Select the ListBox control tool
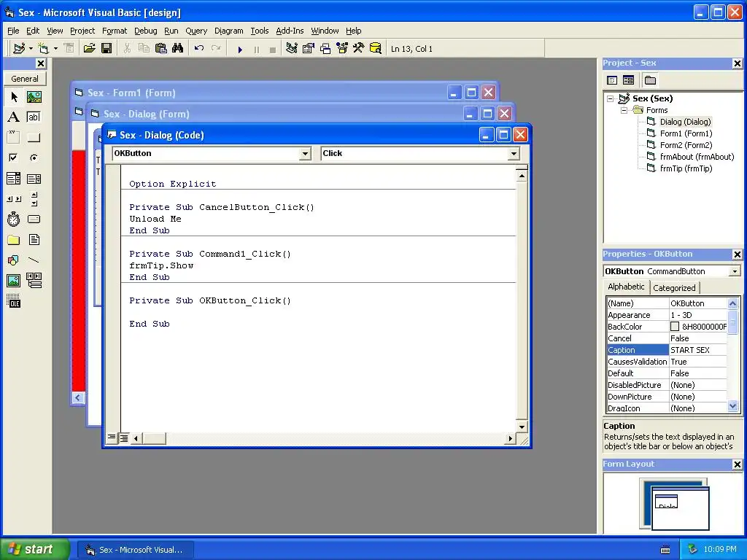This screenshot has height=560, width=747. 34,179
